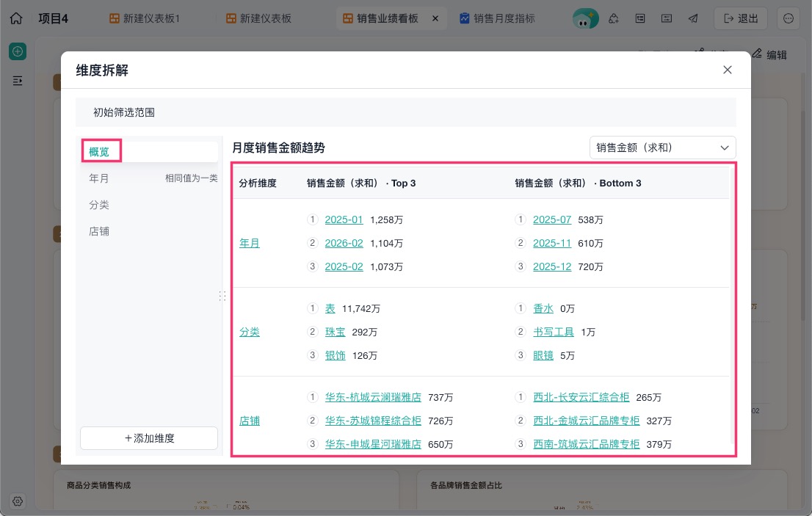Click the shapes icon beside the avatar
The width and height of the screenshot is (812, 516).
(614, 18)
